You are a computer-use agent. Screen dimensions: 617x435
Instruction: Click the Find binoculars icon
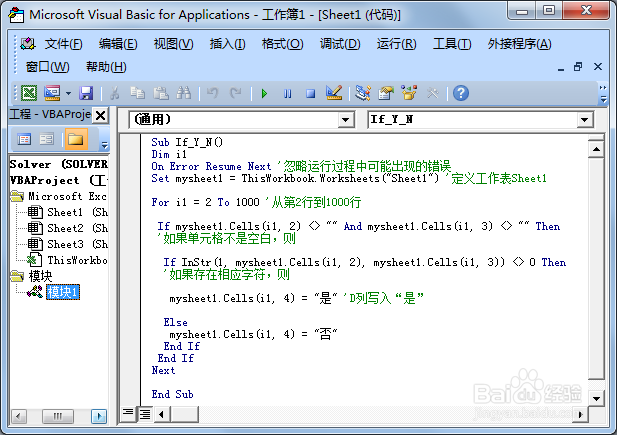[184, 93]
